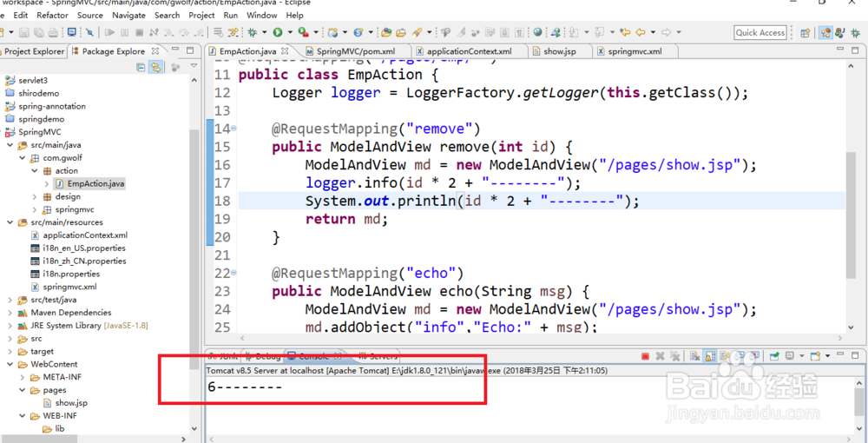
Task: Open the Refactor menu
Action: pyautogui.click(x=53, y=15)
